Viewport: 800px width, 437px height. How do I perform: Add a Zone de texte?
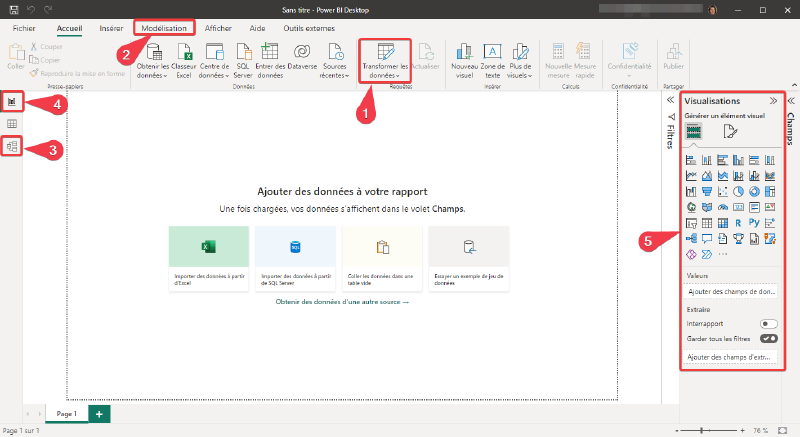(492, 61)
